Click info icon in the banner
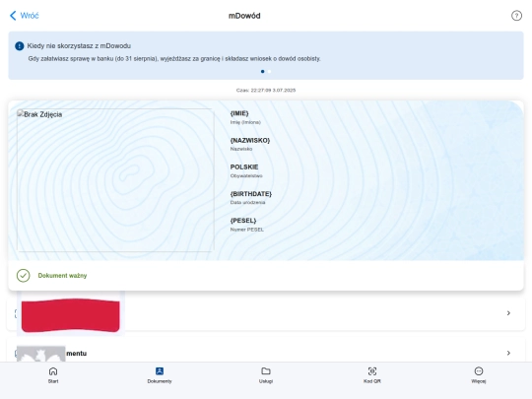The height and width of the screenshot is (399, 532). click(20, 45)
